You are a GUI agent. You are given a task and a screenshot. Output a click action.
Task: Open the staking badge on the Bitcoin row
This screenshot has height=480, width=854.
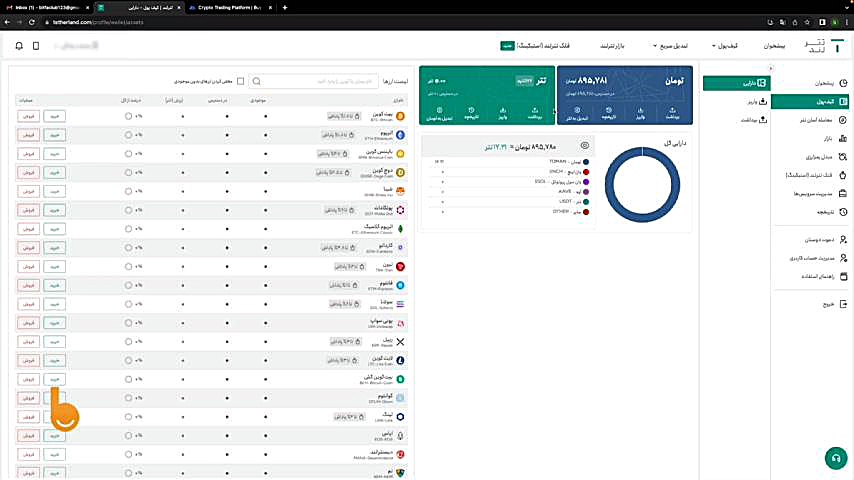tap(344, 116)
